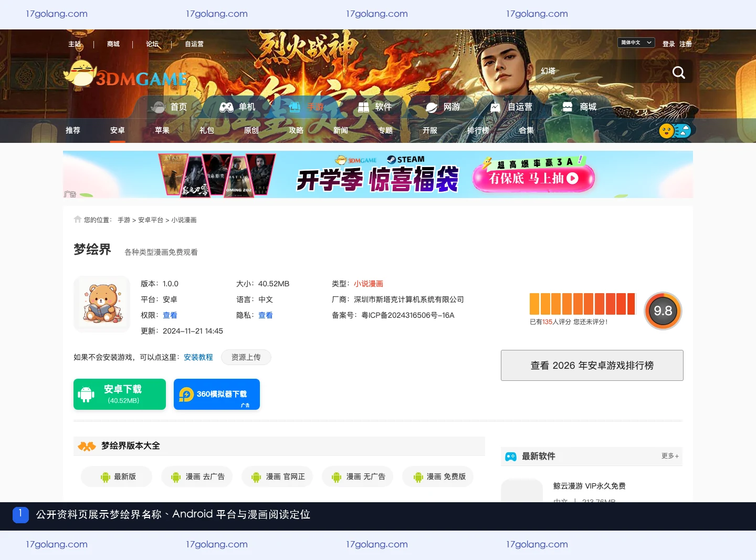Viewport: 756px width, 560px height.
Task: Click the 登录 login link
Action: click(669, 44)
